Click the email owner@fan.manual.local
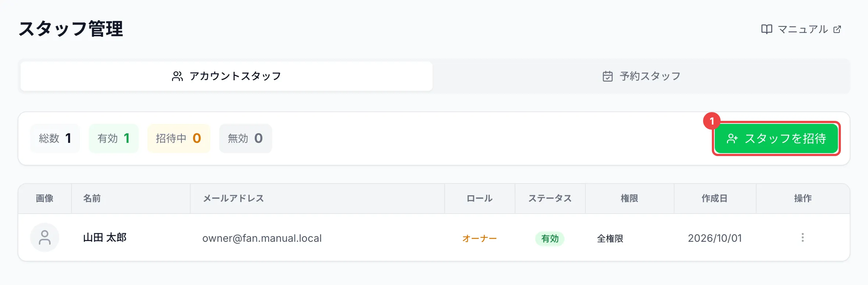Viewport: 868px width, 285px height. (262, 238)
